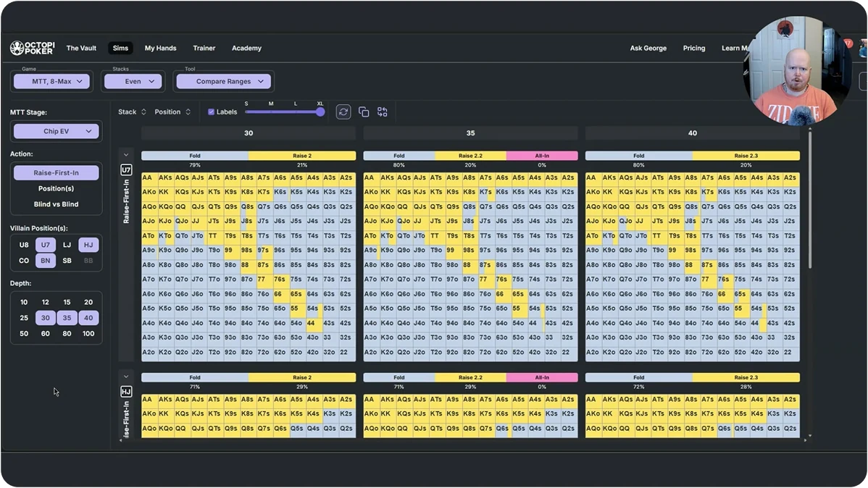Click the AA cell in 30 grid

click(148, 177)
